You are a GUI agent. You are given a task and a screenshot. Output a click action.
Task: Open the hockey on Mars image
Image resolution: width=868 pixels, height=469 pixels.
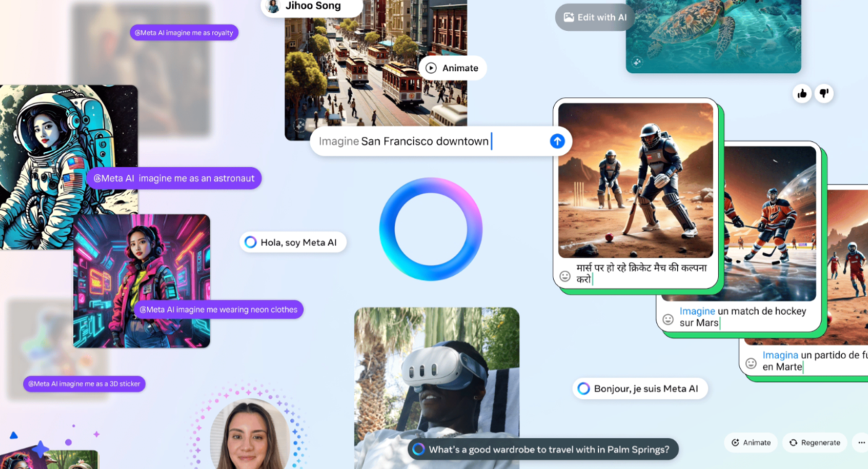(770, 224)
